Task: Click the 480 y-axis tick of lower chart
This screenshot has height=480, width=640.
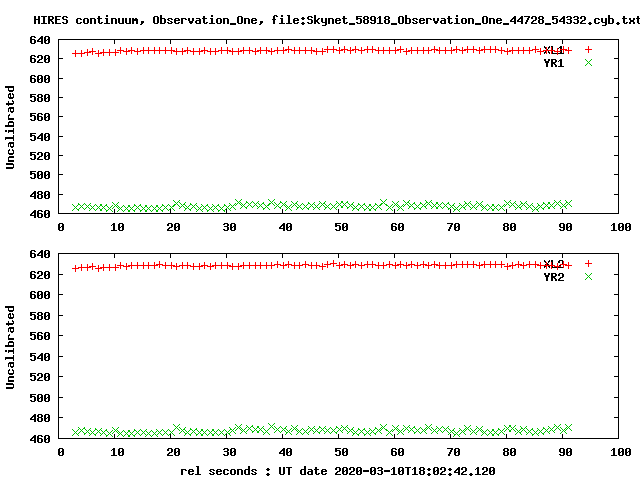Action: tap(40, 418)
